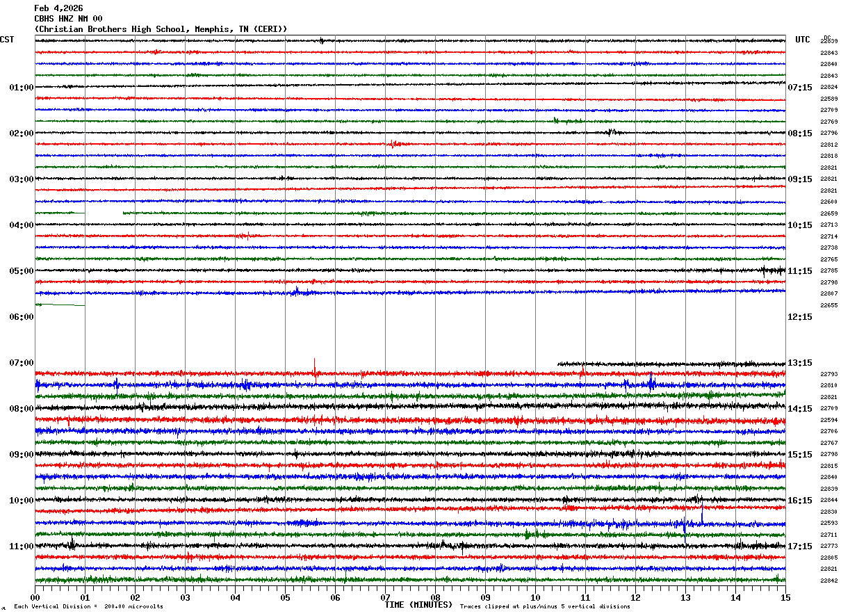This screenshot has width=841, height=616.
Task: Select DC offset value 22810
Action: click(829, 386)
